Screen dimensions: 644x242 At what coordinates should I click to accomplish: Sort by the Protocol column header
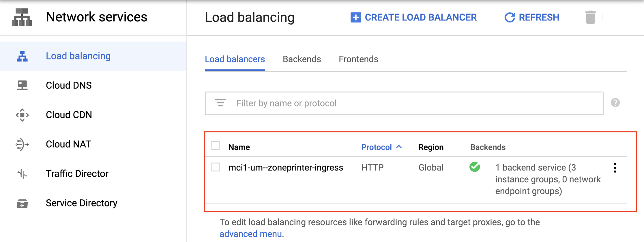[377, 147]
